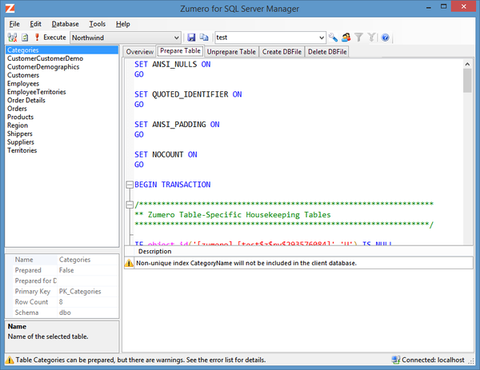
Task: Click the remove filter funnel icon
Action: click(371, 37)
